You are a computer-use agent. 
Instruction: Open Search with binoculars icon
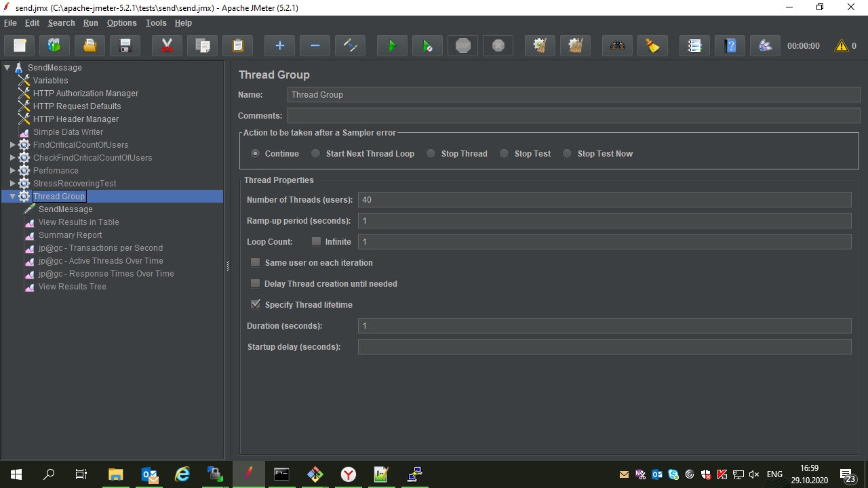pos(617,46)
